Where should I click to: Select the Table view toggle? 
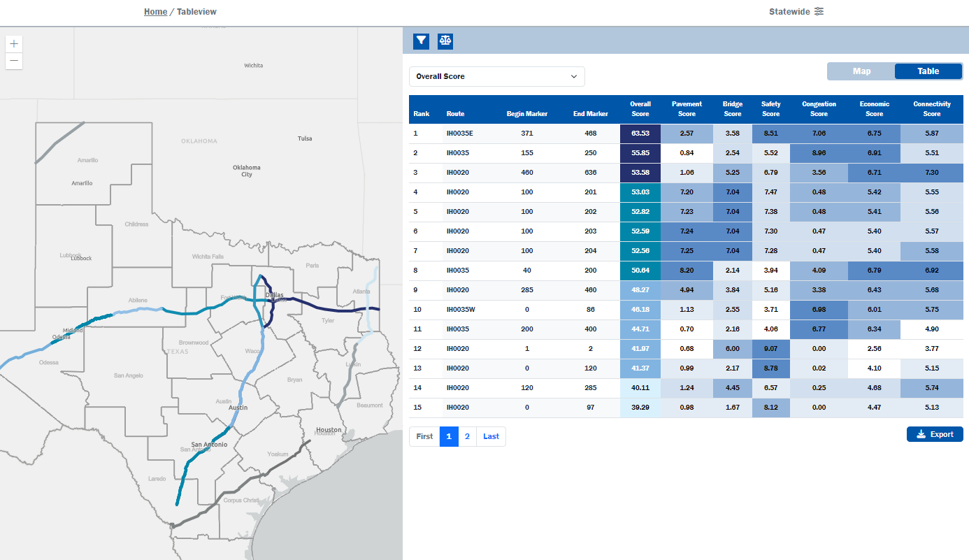(928, 71)
